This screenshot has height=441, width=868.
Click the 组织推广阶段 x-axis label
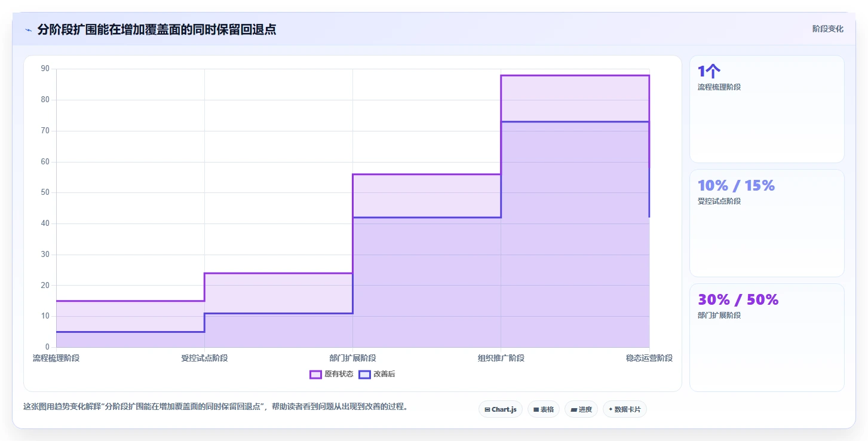(x=501, y=359)
